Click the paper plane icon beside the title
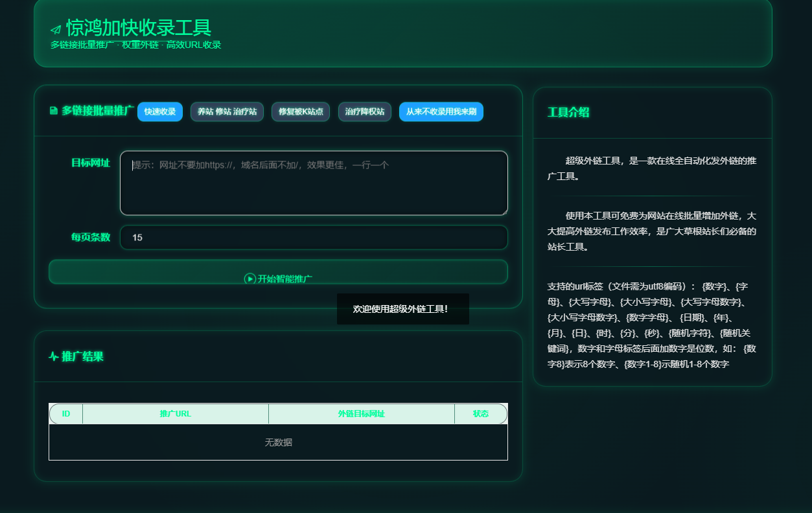The width and height of the screenshot is (812, 513). [56, 30]
